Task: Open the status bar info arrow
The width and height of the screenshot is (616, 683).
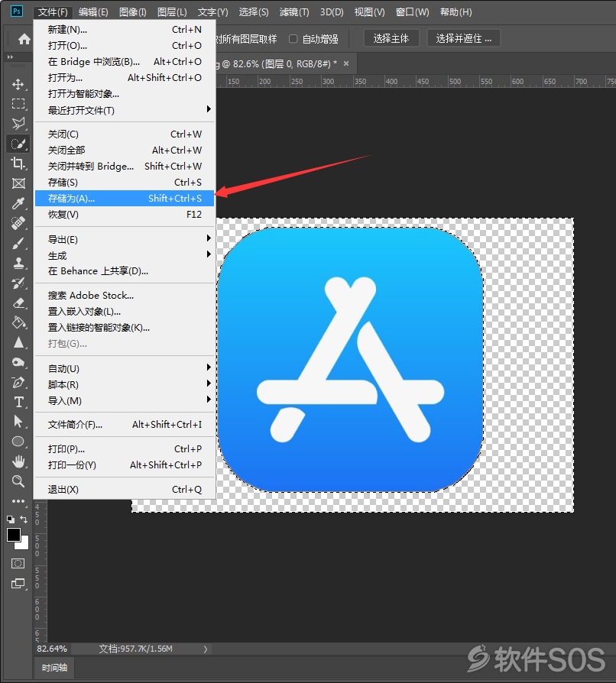Action: coord(206,649)
